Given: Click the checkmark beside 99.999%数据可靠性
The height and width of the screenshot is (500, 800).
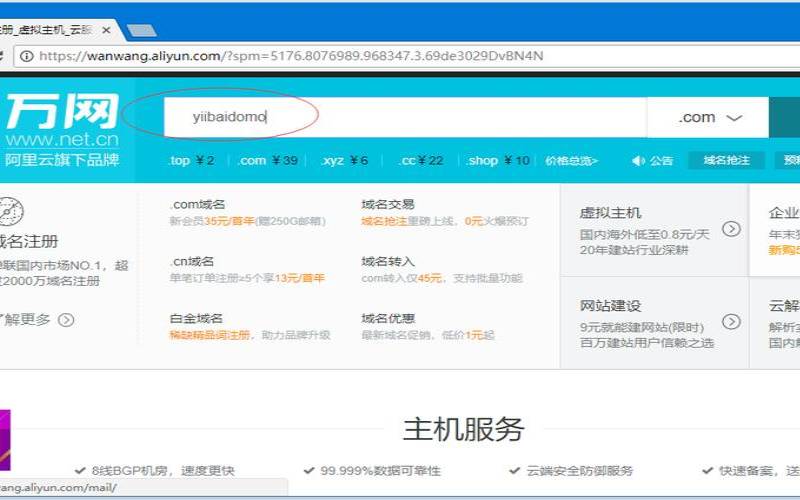Looking at the screenshot, I should pos(308,470).
